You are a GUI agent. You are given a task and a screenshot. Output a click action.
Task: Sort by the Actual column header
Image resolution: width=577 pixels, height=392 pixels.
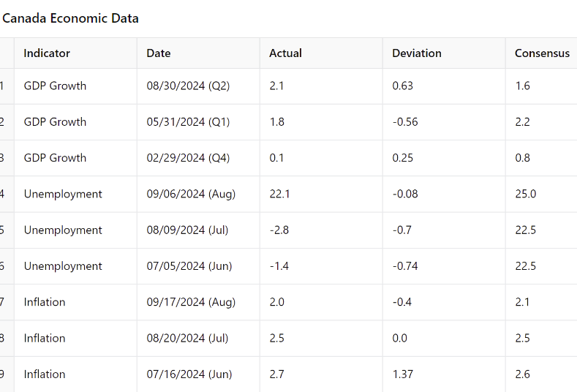click(285, 53)
